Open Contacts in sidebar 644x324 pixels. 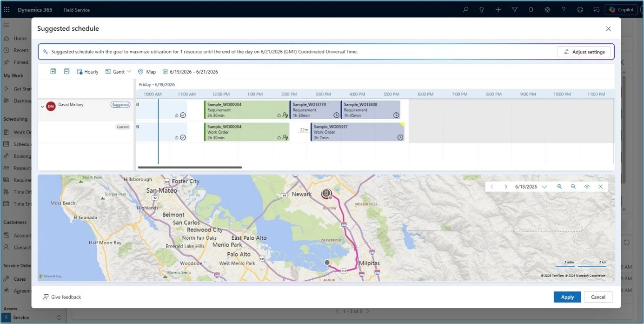(x=17, y=248)
